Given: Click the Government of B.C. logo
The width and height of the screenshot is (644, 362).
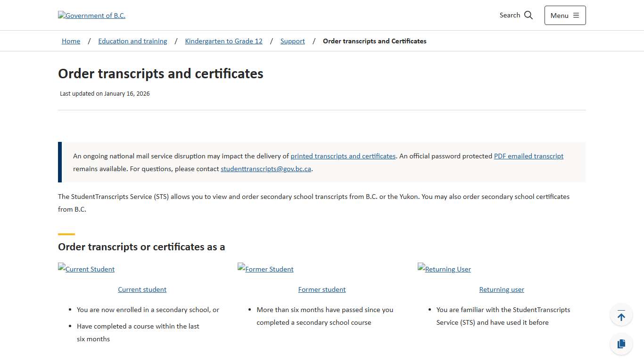Looking at the screenshot, I should tap(91, 15).
